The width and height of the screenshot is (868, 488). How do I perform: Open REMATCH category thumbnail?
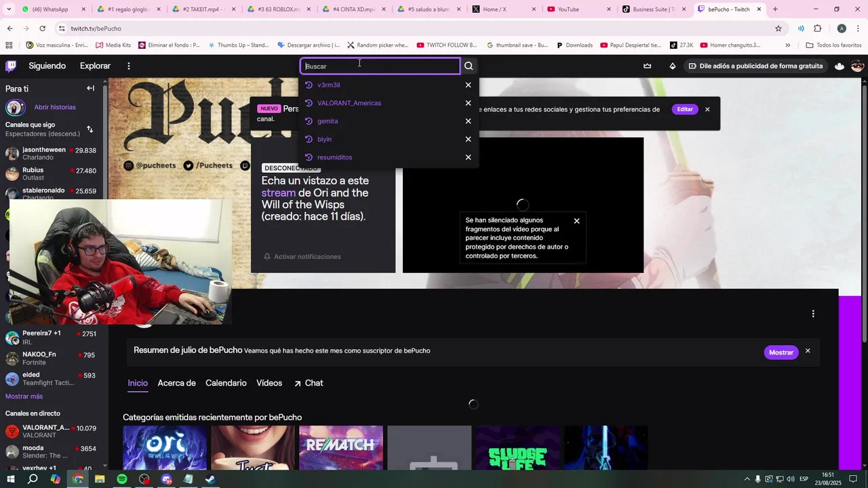point(341,448)
